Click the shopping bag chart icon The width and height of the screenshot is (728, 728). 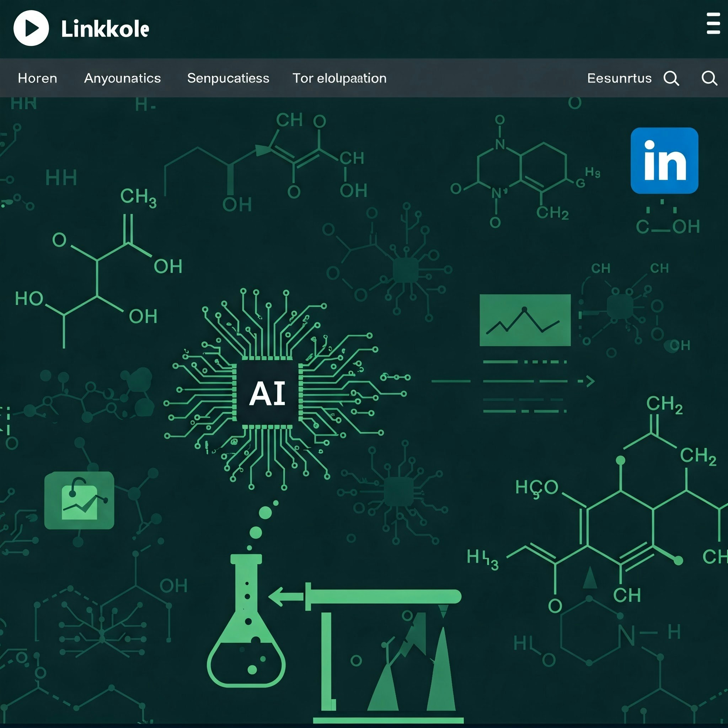[79, 500]
